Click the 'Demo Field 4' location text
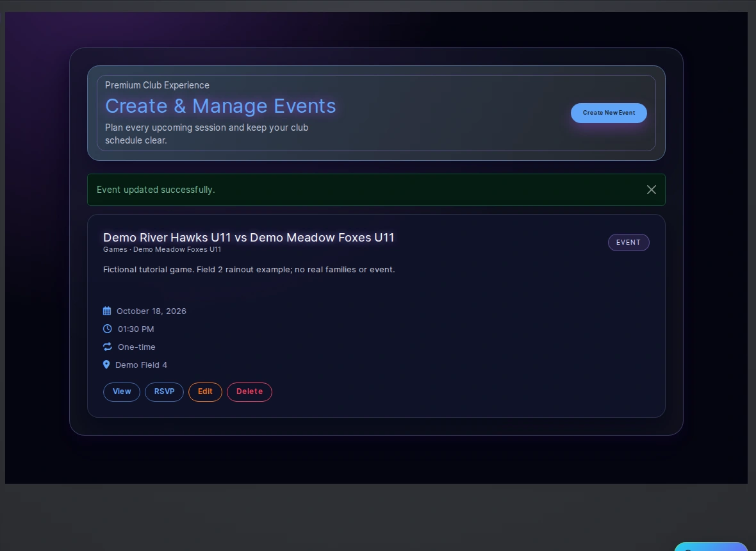Screen dimensions: 756x551 tap(141, 365)
